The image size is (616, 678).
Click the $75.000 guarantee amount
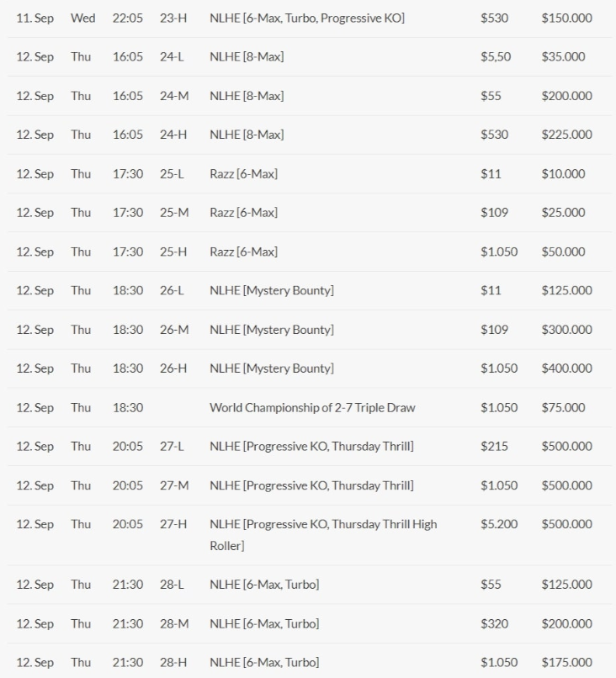coord(563,408)
